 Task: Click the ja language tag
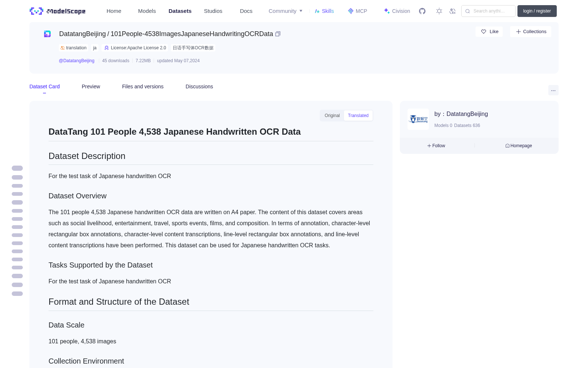point(95,48)
